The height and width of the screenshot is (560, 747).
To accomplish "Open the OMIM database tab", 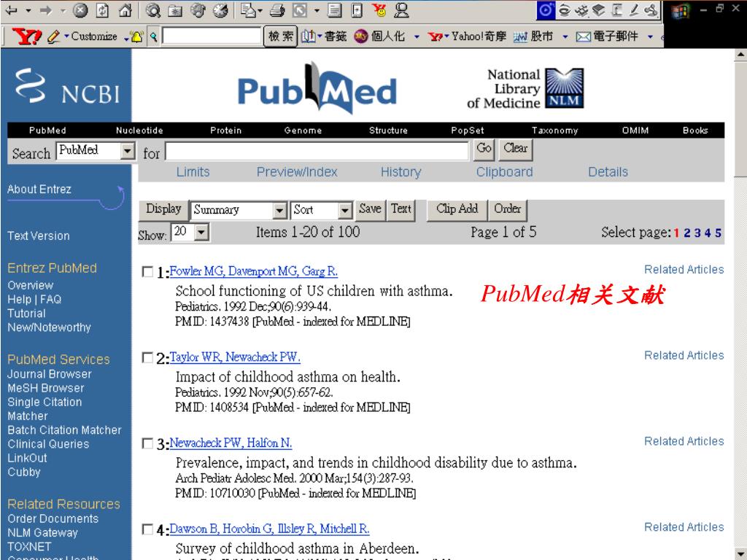I will (x=635, y=131).
